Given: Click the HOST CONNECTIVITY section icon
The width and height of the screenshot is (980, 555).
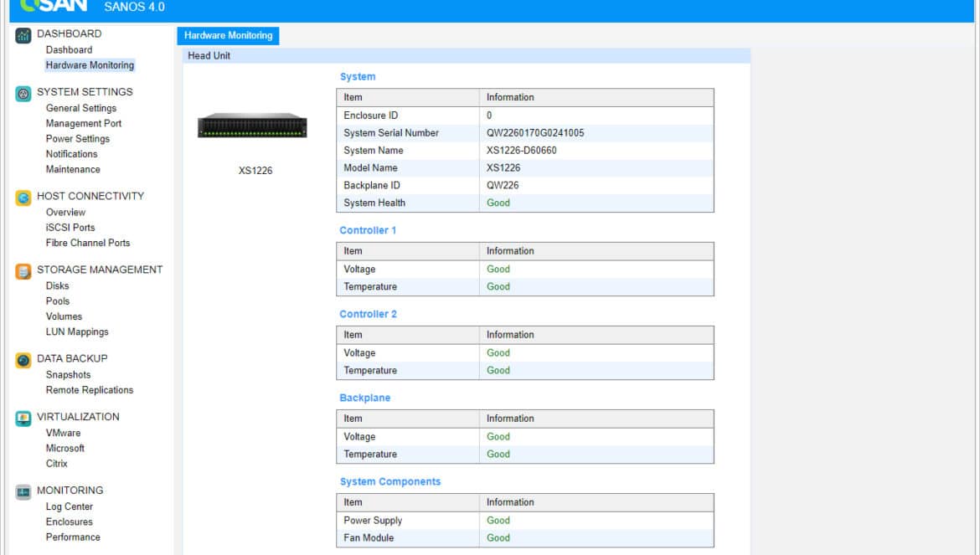Looking at the screenshot, I should (23, 198).
